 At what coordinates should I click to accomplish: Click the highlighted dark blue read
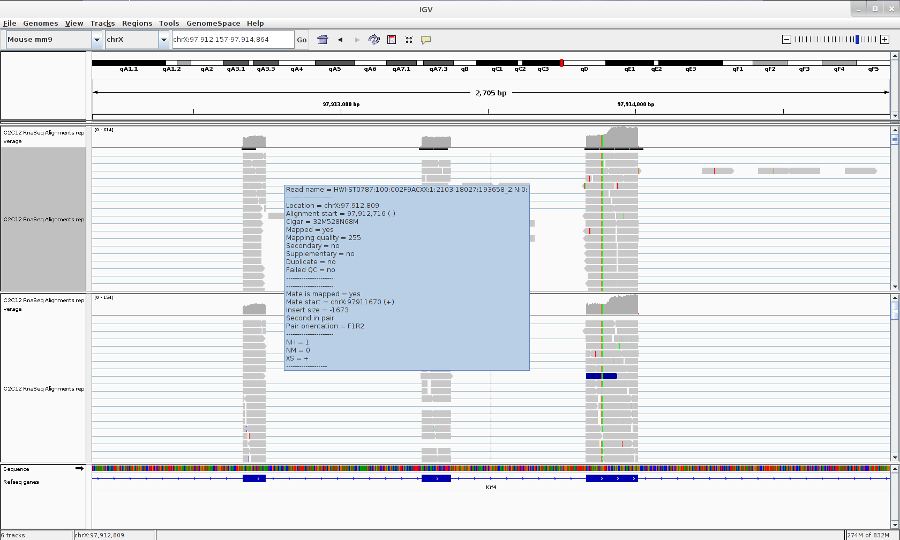click(x=602, y=376)
